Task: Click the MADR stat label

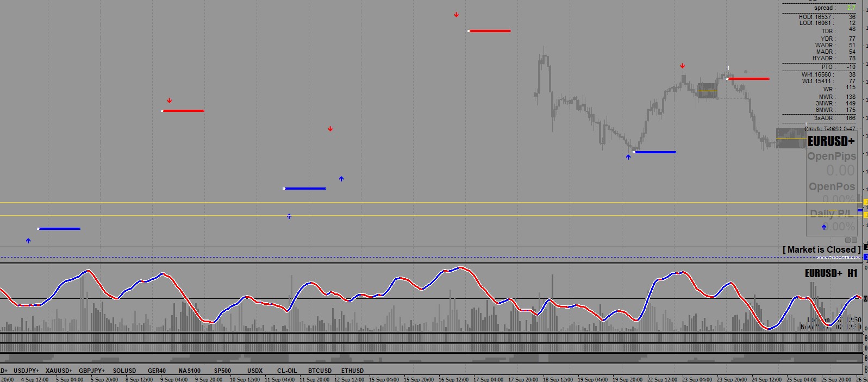Action: click(x=825, y=52)
